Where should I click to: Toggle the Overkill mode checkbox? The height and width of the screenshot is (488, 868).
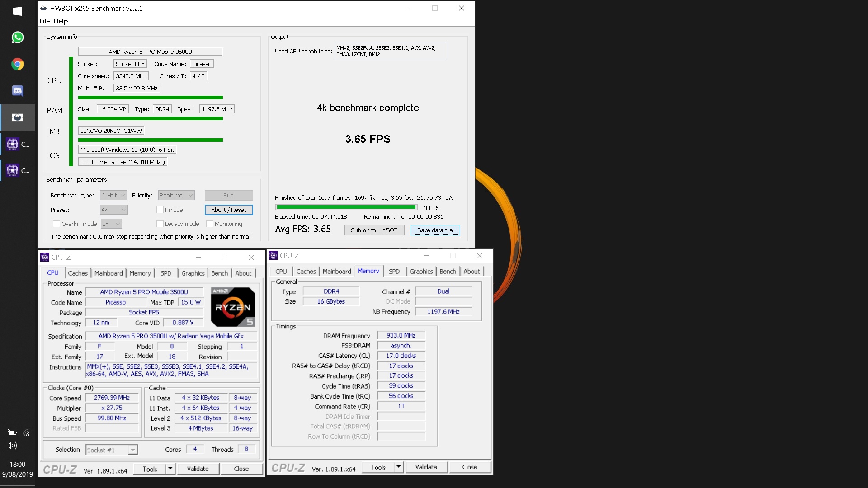coord(57,224)
